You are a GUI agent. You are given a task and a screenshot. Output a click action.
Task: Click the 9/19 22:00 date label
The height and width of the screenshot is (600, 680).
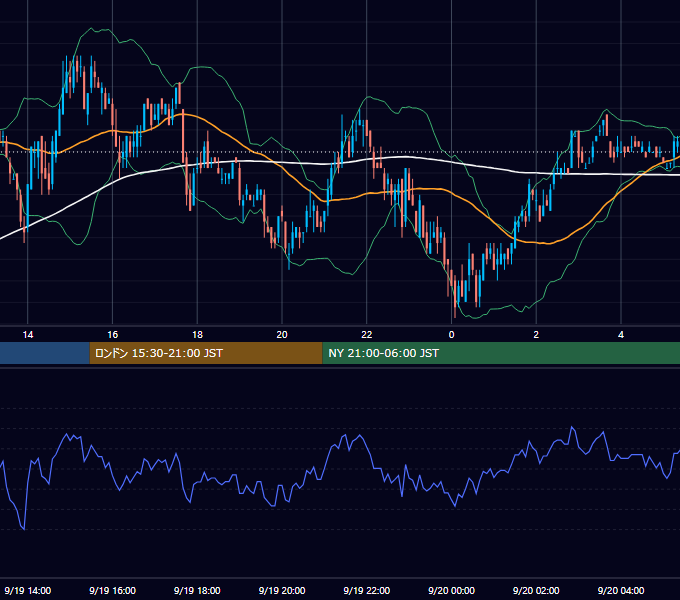[x=367, y=590]
